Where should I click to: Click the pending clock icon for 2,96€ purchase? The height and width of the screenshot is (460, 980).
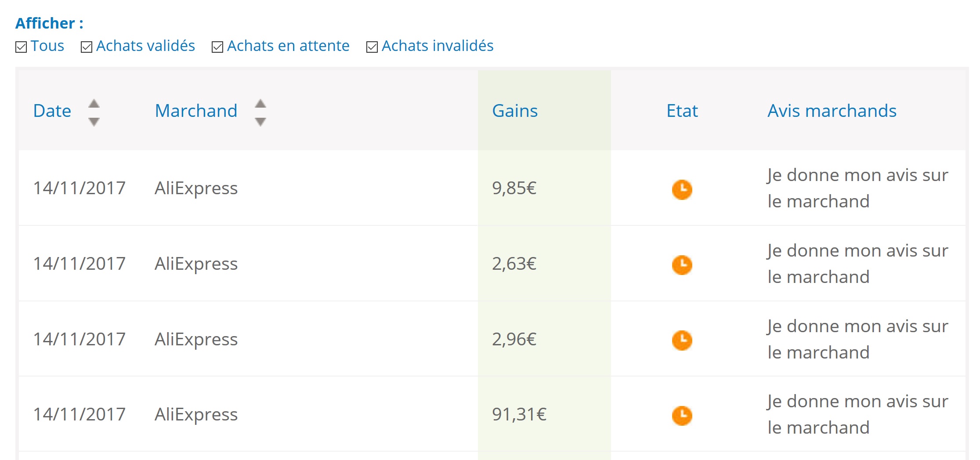tap(682, 340)
